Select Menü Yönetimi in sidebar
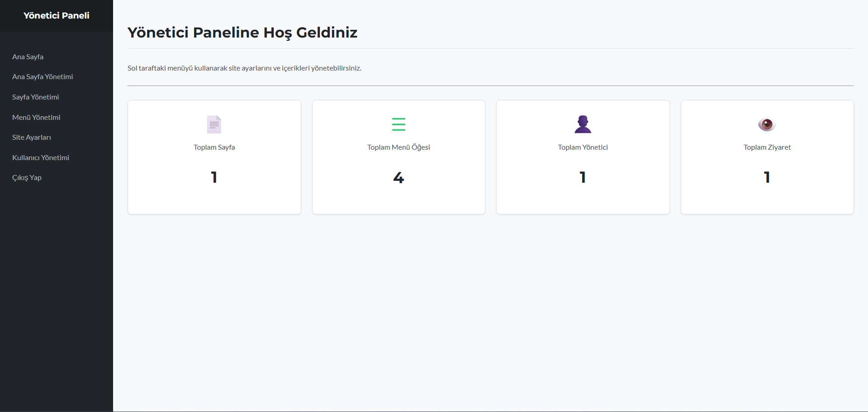 [x=36, y=118]
